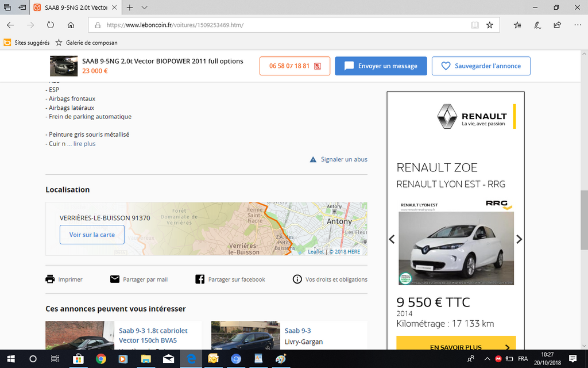Open the Saab 9-3 Livry-Gargan ad
Image resolution: width=588 pixels, height=368 pixels.
point(298,331)
